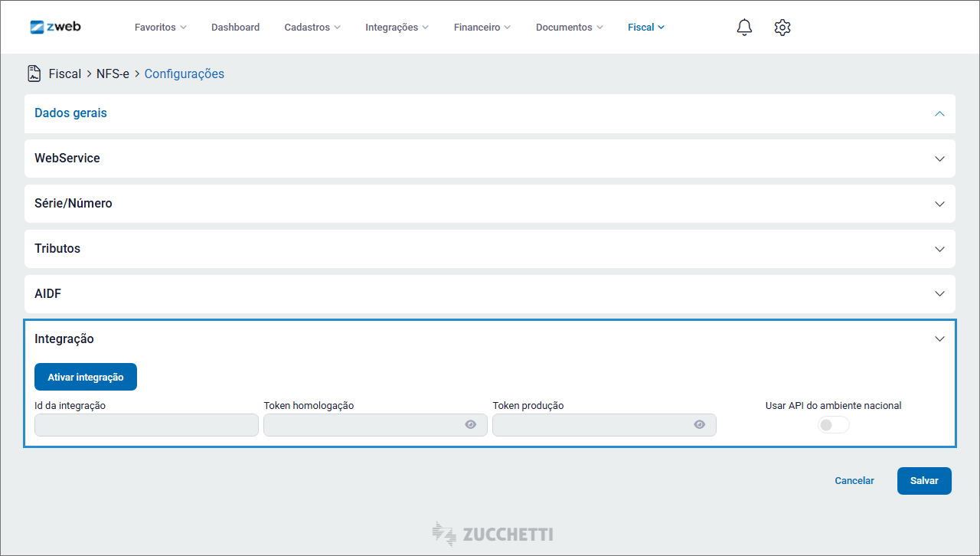Click the Cancelar link
980x556 pixels.
pos(854,481)
